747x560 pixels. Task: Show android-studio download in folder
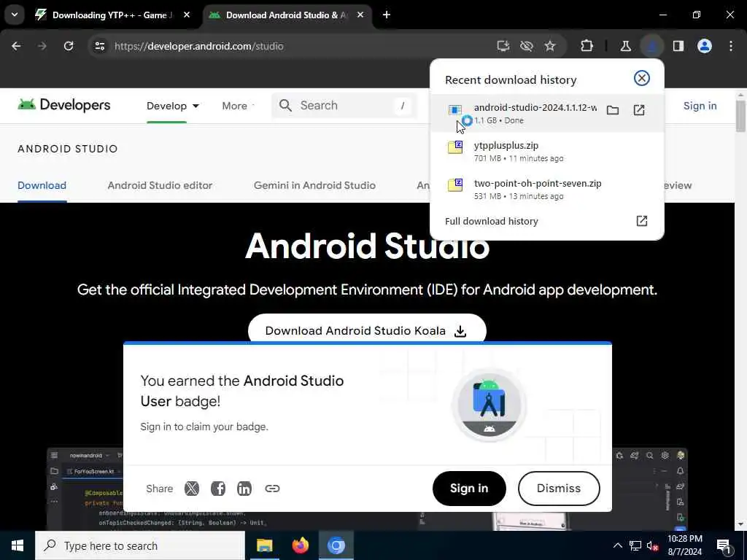pos(613,111)
